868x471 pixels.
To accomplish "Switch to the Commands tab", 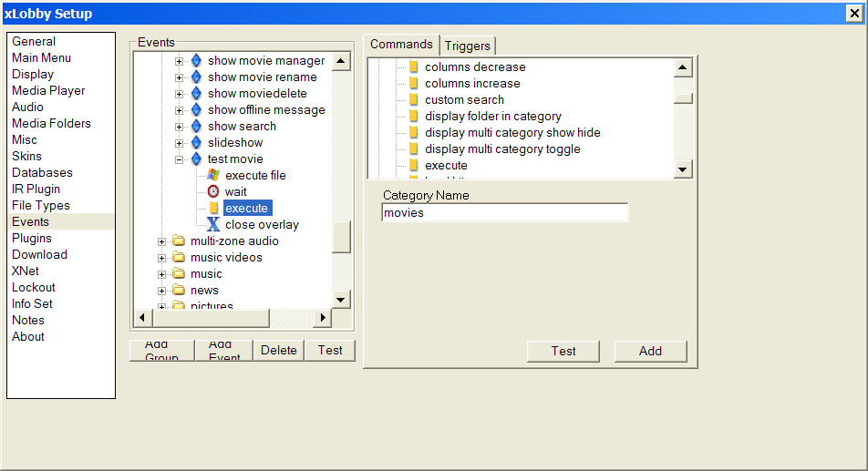I will [x=401, y=45].
